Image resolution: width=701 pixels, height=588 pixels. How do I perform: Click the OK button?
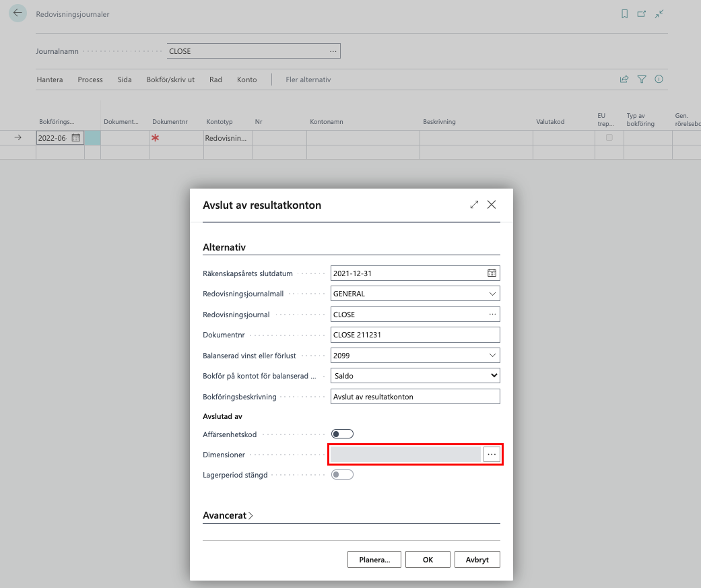(428, 560)
